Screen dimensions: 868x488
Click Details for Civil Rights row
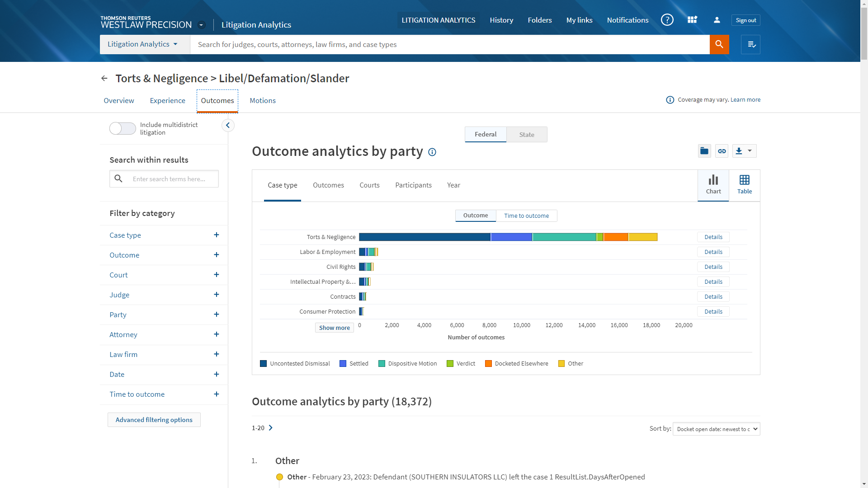tap(713, 267)
